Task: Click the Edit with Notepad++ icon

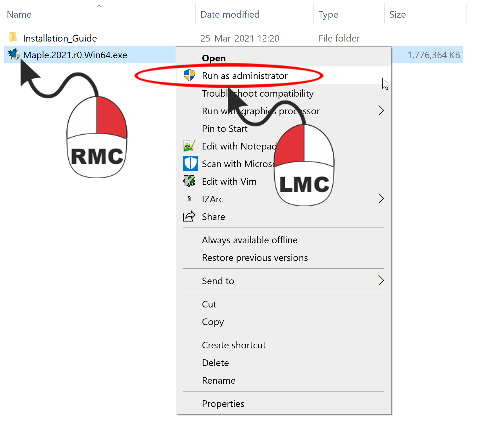Action: point(189,146)
